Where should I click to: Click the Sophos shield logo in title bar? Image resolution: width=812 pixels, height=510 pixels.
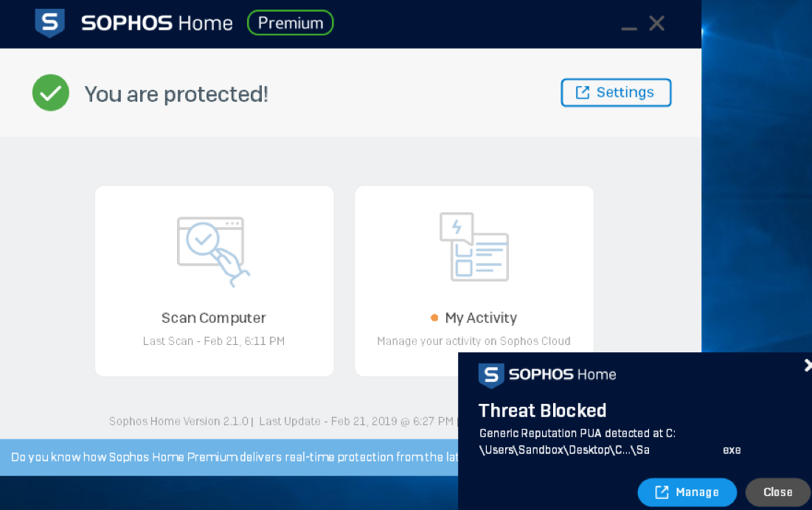[50, 23]
